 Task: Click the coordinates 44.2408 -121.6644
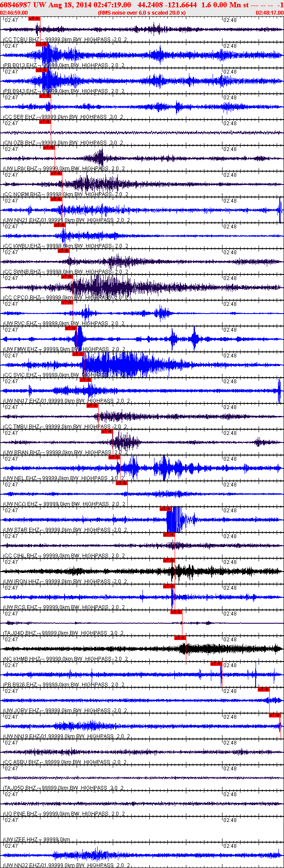pos(167,5)
